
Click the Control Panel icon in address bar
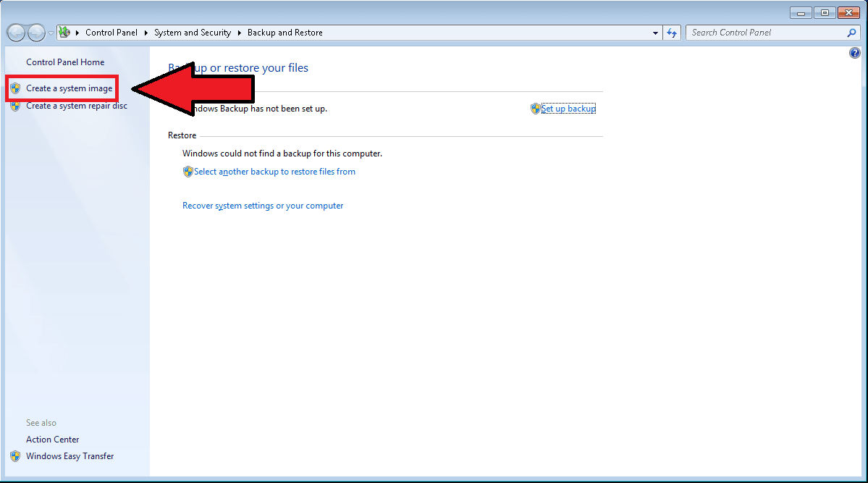(x=64, y=32)
